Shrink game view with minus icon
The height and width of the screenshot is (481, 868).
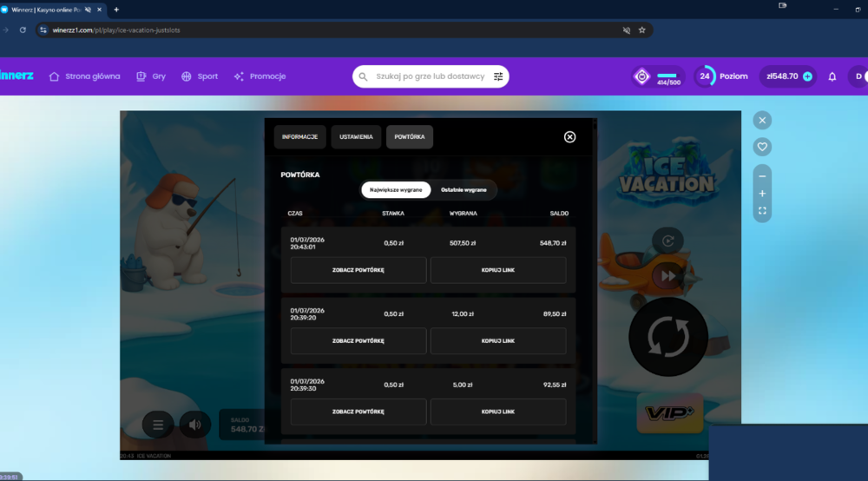point(762,176)
